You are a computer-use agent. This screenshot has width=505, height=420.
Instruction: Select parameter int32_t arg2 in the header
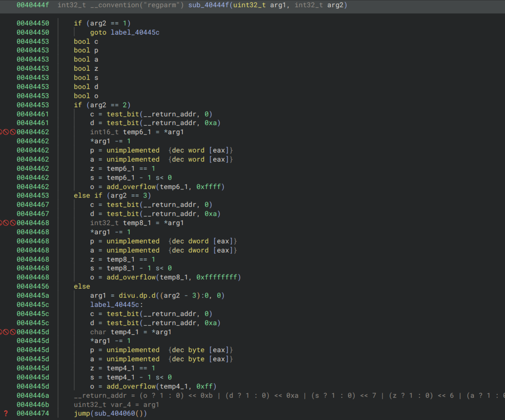pyautogui.click(x=319, y=5)
